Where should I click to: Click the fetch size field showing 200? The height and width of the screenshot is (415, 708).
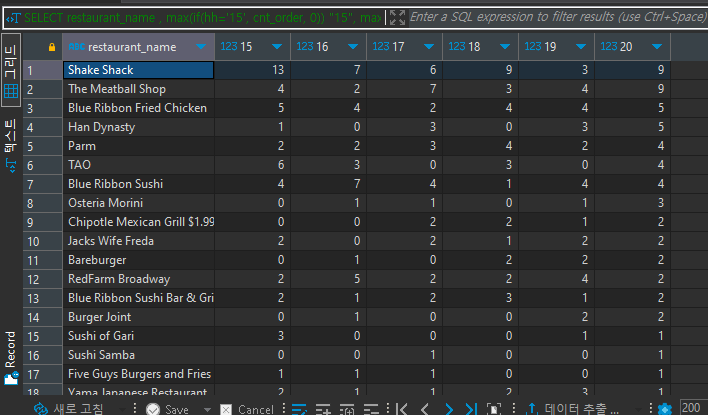(x=693, y=407)
